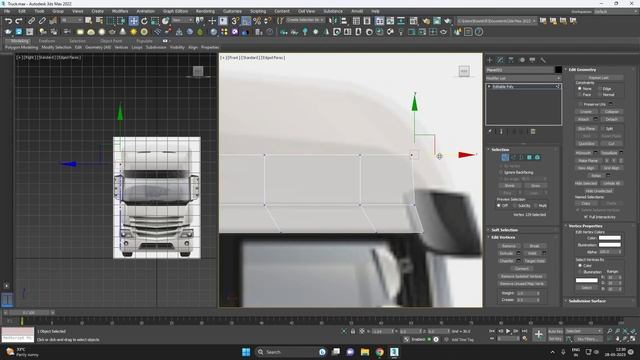Click the Select and Link chain icon

(31, 20)
